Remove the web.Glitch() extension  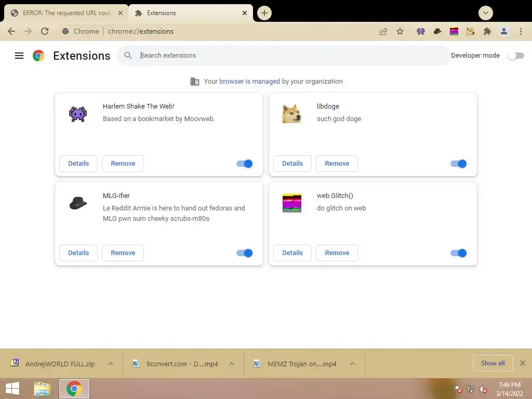[337, 253]
